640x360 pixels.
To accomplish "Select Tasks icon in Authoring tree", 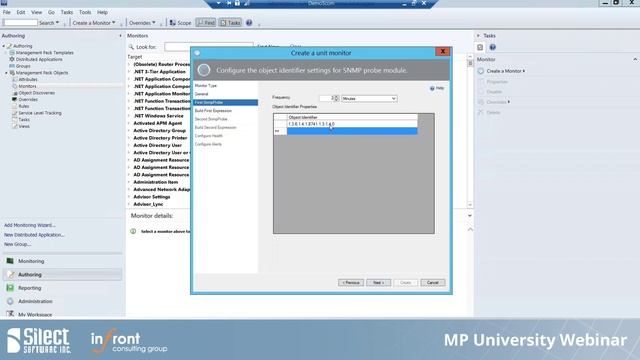I will pos(15,120).
